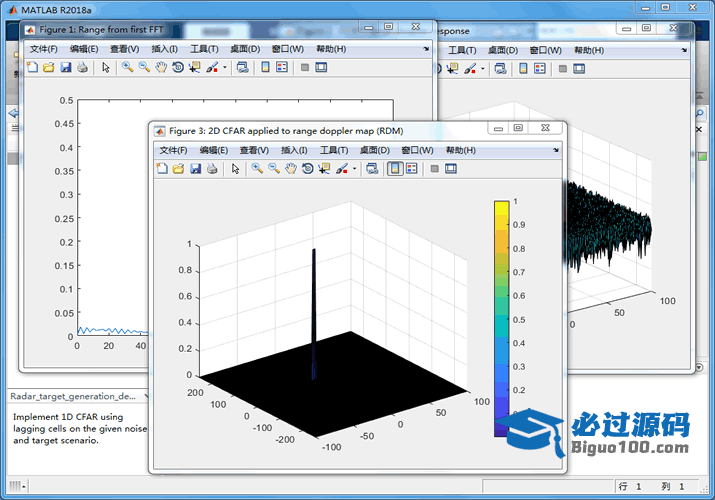Activate Zoom In tool in Figure 1
Viewport: 715px width, 500px height.
128,67
